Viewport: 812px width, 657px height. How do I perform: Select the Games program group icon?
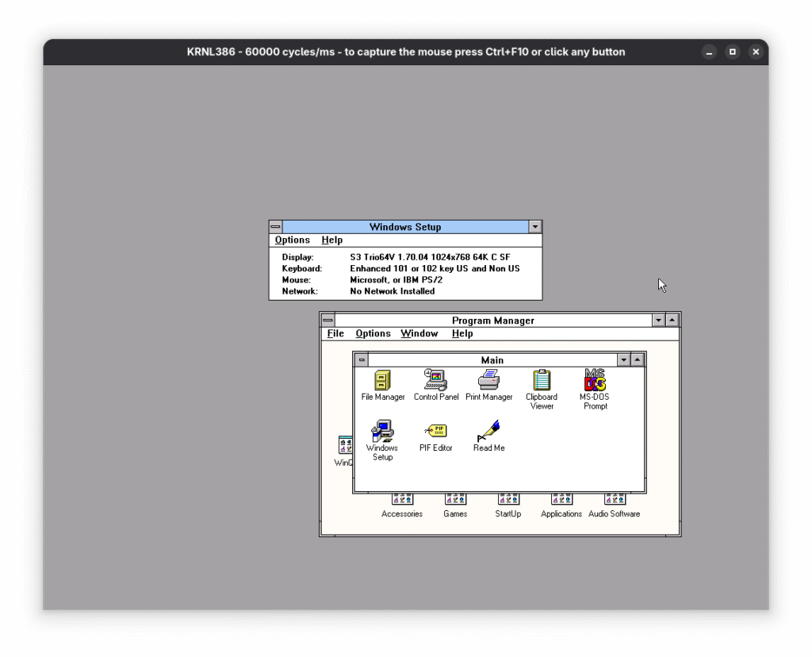tap(455, 505)
